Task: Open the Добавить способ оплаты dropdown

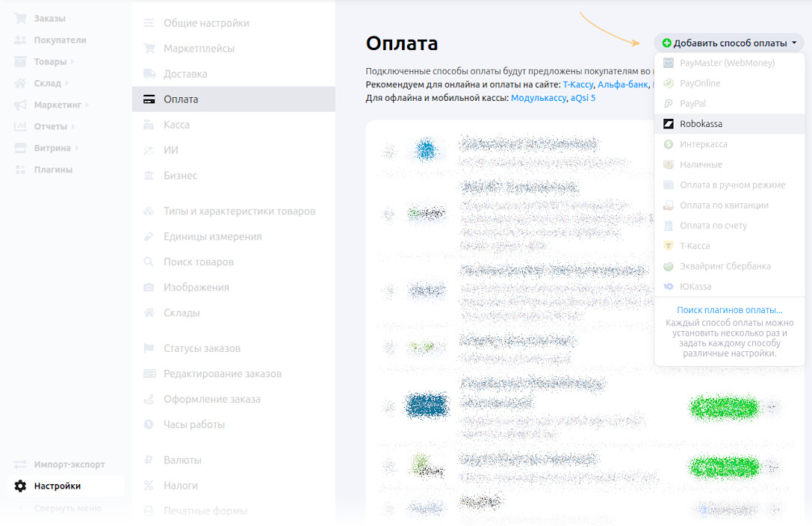Action: [x=728, y=43]
